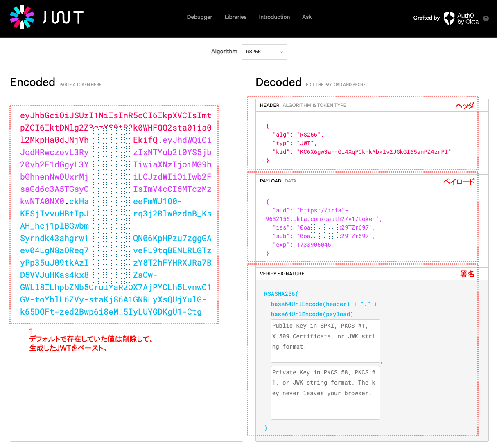Click the "typ" JWT value in header
The height and width of the screenshot is (448, 497).
click(306, 143)
